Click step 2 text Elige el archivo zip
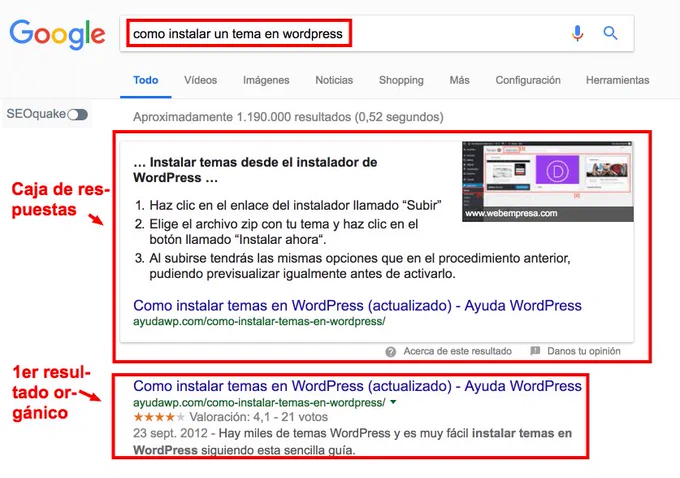Screen dimensions: 680x478 284,232
